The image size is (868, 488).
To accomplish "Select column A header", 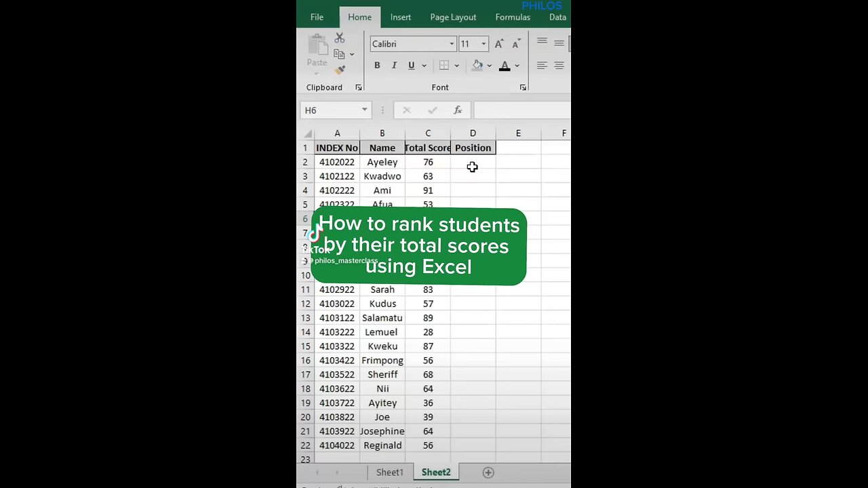I will coord(337,134).
